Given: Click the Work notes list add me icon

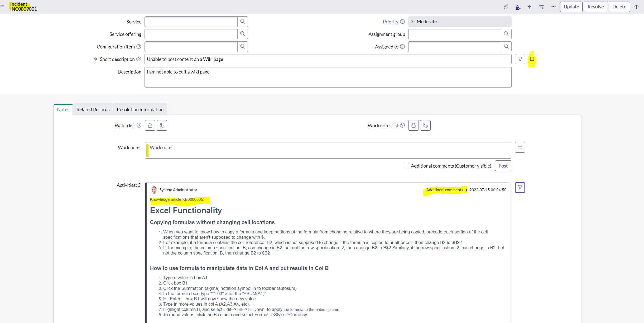Looking at the screenshot, I should coord(425,125).
